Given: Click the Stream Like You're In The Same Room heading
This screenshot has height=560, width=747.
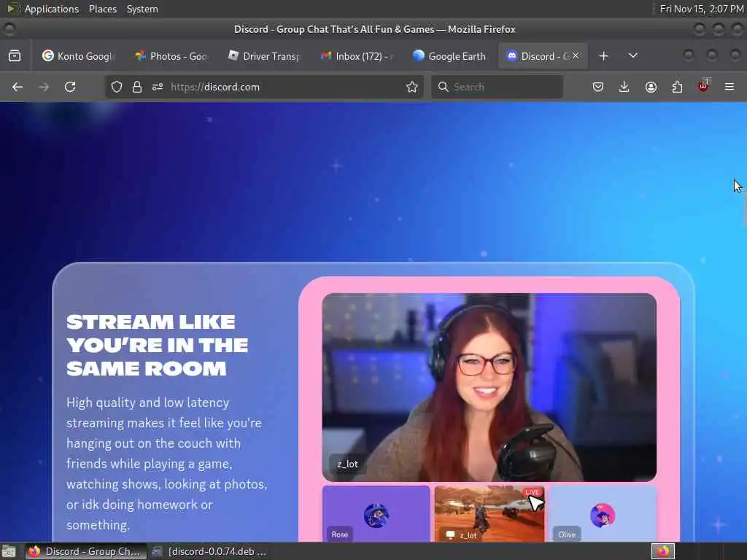Looking at the screenshot, I should coord(158,345).
